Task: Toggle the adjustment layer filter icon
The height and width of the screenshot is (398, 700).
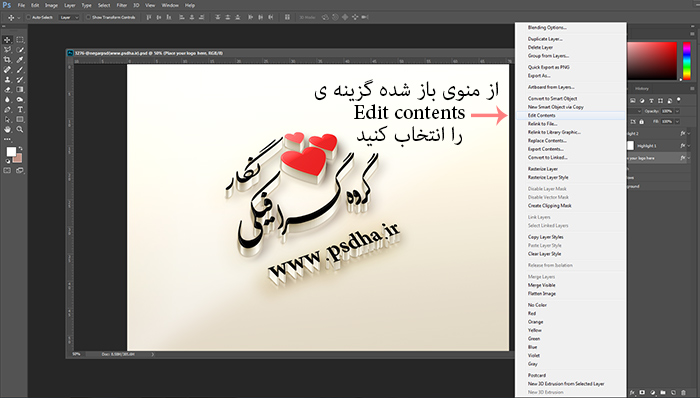Action: click(x=642, y=101)
